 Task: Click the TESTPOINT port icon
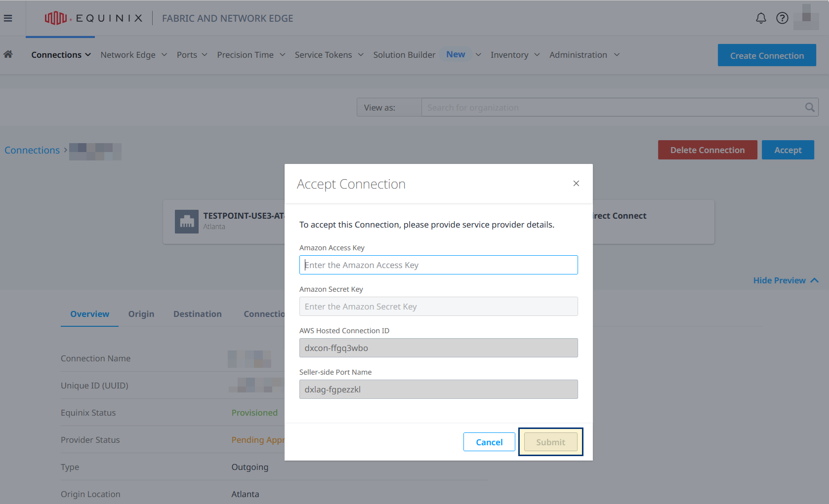[187, 222]
